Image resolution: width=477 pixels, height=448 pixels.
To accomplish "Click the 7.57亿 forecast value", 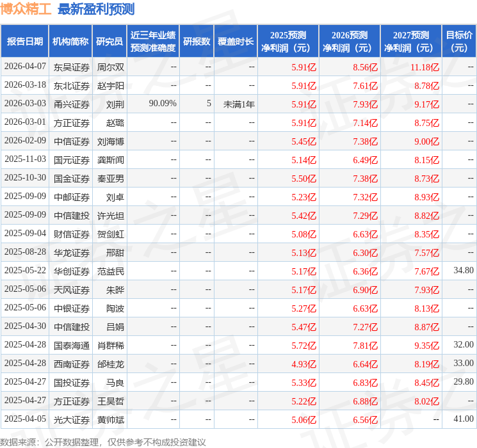I will tap(426, 253).
